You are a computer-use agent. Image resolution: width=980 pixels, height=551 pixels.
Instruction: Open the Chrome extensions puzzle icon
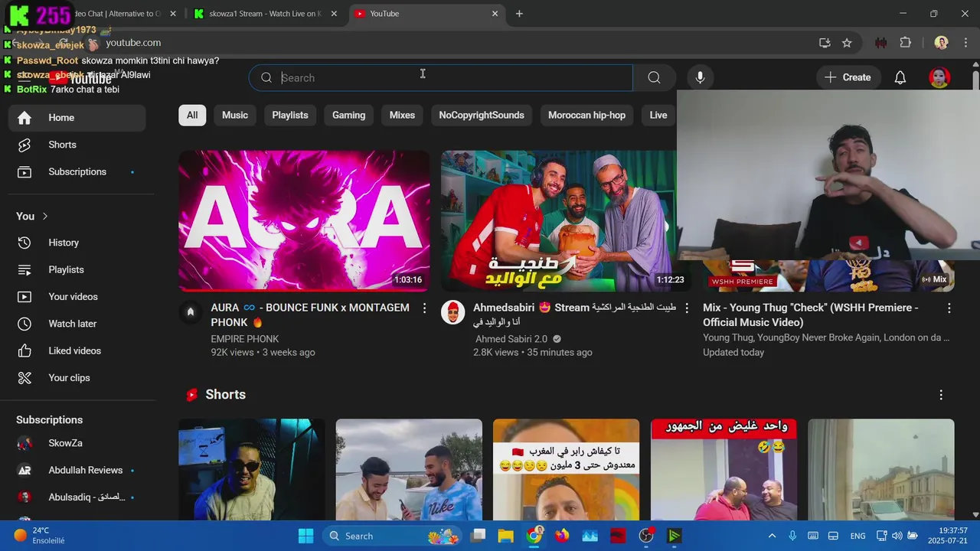(906, 43)
